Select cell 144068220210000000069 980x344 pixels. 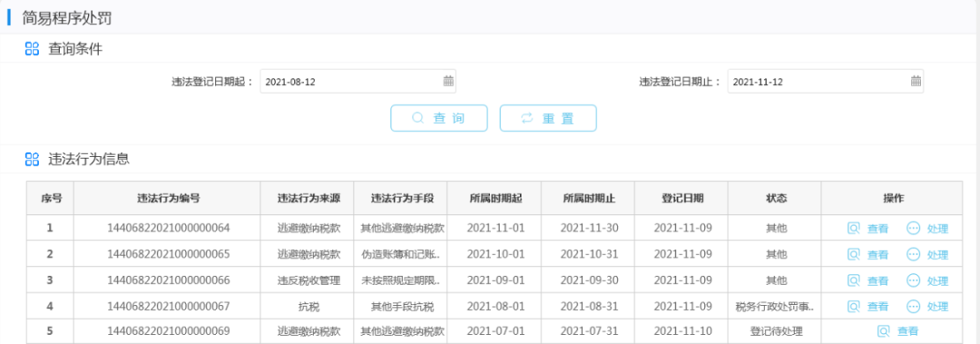coord(168,331)
